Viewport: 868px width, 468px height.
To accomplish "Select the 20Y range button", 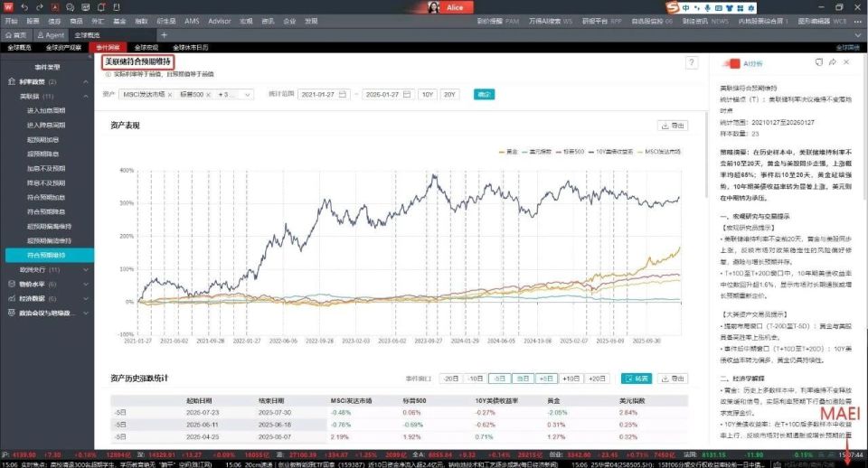I will [449, 95].
